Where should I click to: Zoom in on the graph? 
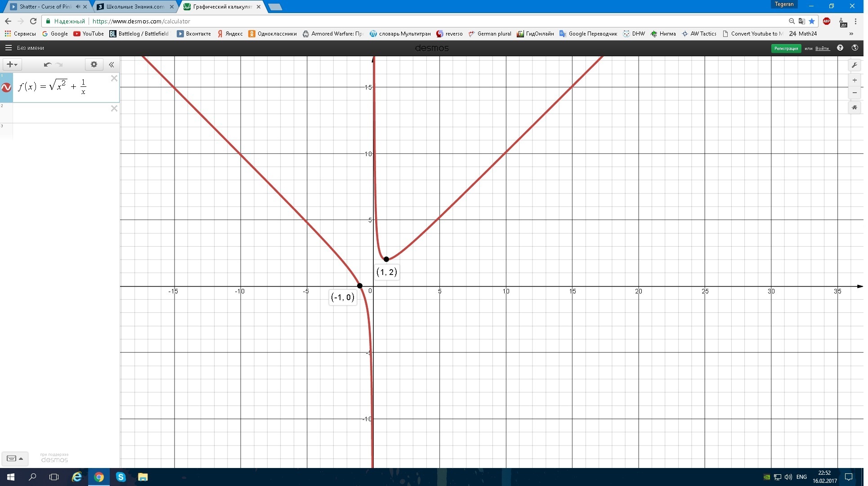855,81
